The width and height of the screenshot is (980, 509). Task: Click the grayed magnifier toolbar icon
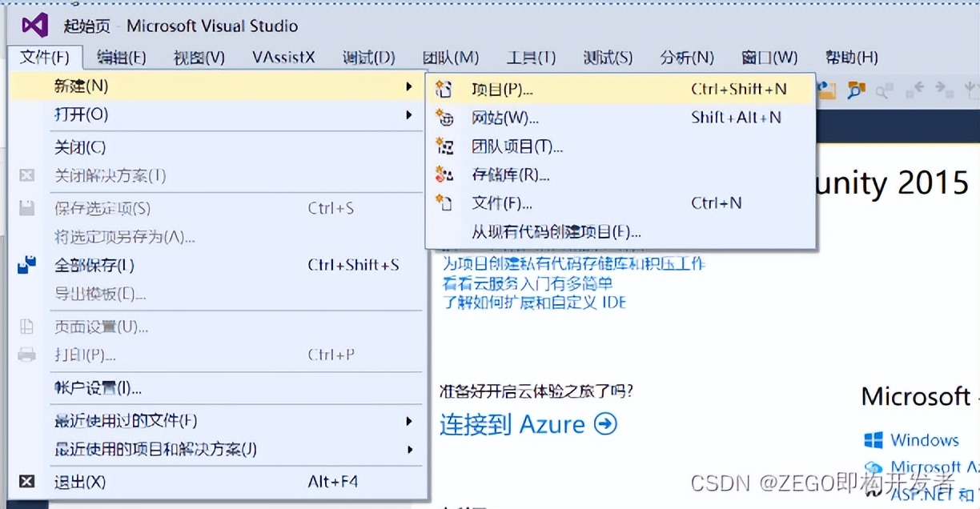(884, 91)
